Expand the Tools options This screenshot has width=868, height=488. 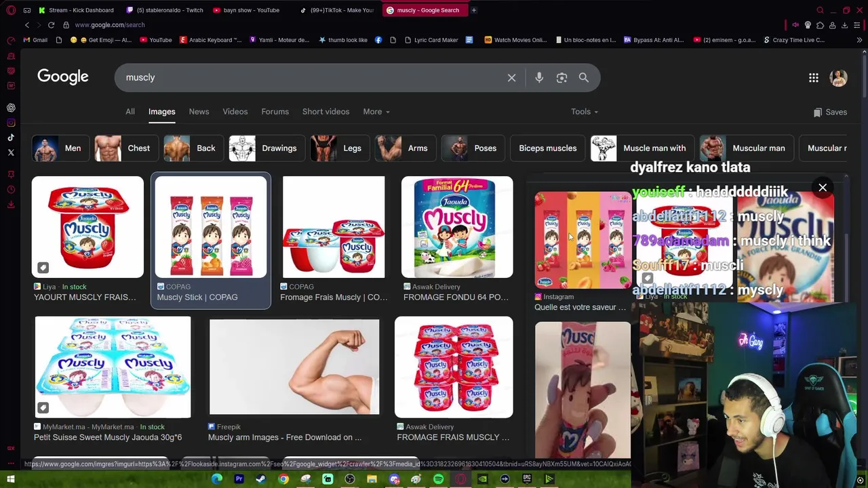584,112
